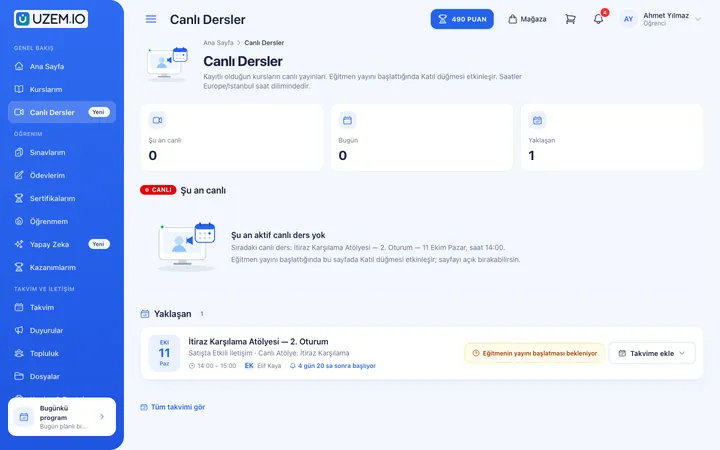720x450 pixels.
Task: Click 'Eğitmenin yayını başlatması bekleniyor' status
Action: click(534, 353)
